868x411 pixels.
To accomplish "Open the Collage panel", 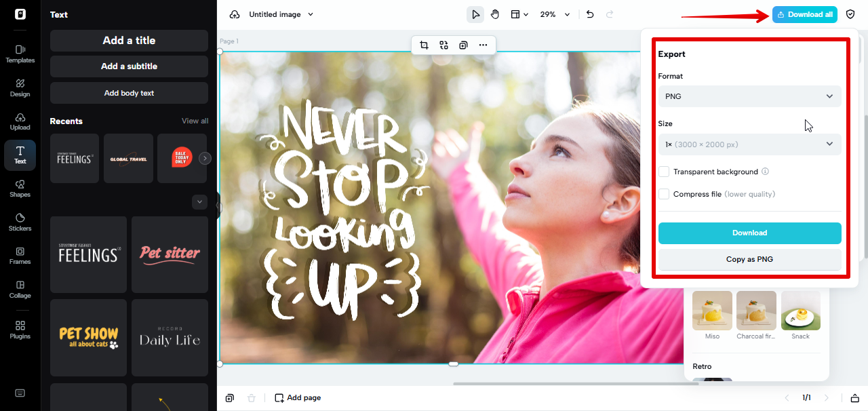I will 20,290.
